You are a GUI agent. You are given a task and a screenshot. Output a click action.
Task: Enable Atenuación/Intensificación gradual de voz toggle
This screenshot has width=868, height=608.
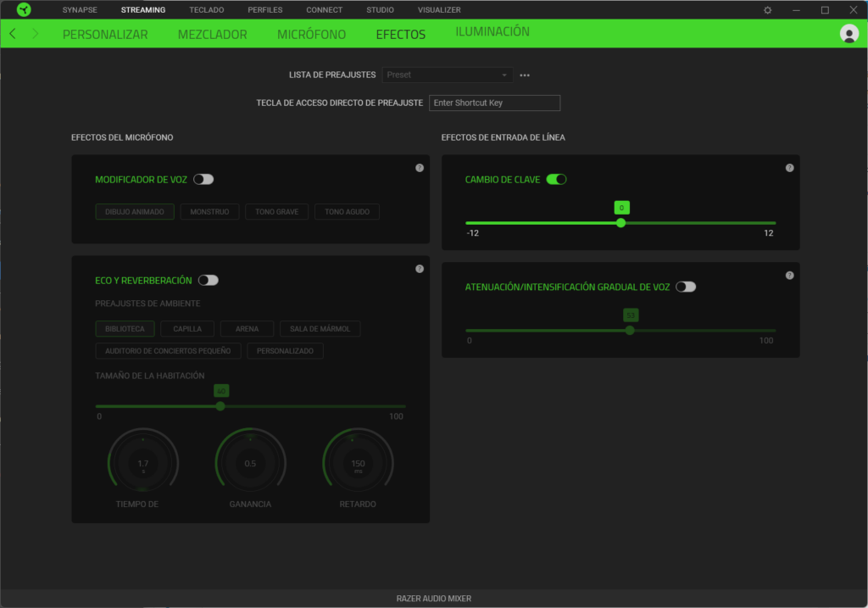coord(686,287)
